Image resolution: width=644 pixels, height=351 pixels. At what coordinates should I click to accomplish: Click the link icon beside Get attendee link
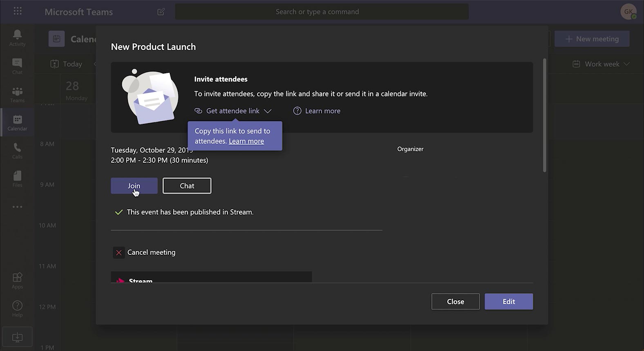tap(198, 111)
